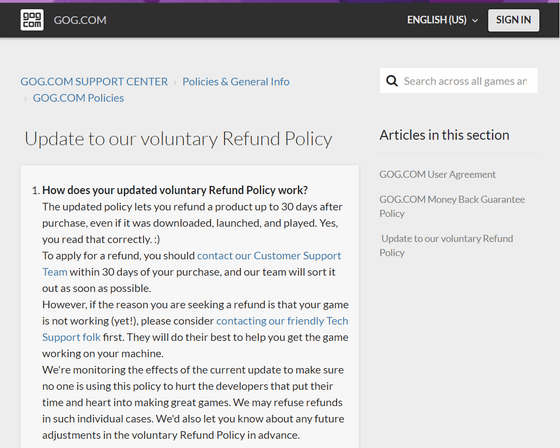
Task: Open GOG.COM Support Center breadcrumb
Action: coord(94,81)
